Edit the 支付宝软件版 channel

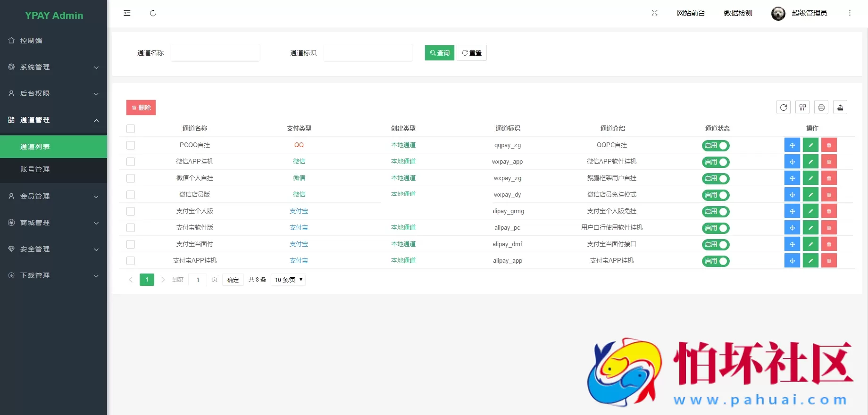point(810,228)
